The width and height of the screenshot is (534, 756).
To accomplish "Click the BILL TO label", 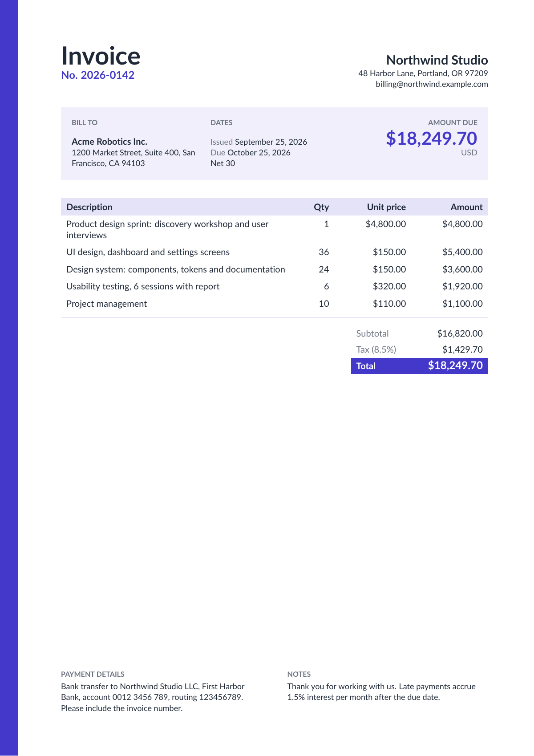I will pos(85,122).
